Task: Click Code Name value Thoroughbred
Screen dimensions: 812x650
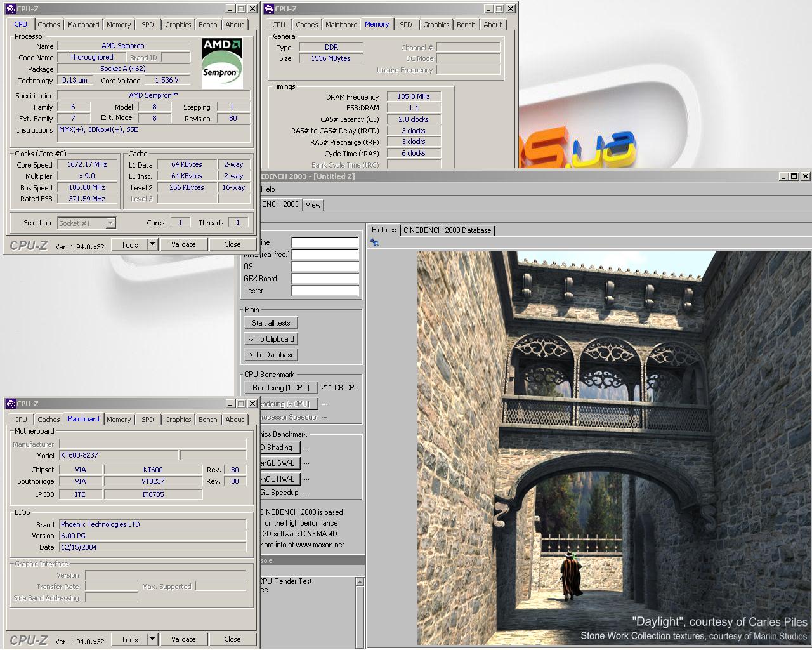Action: click(x=92, y=57)
